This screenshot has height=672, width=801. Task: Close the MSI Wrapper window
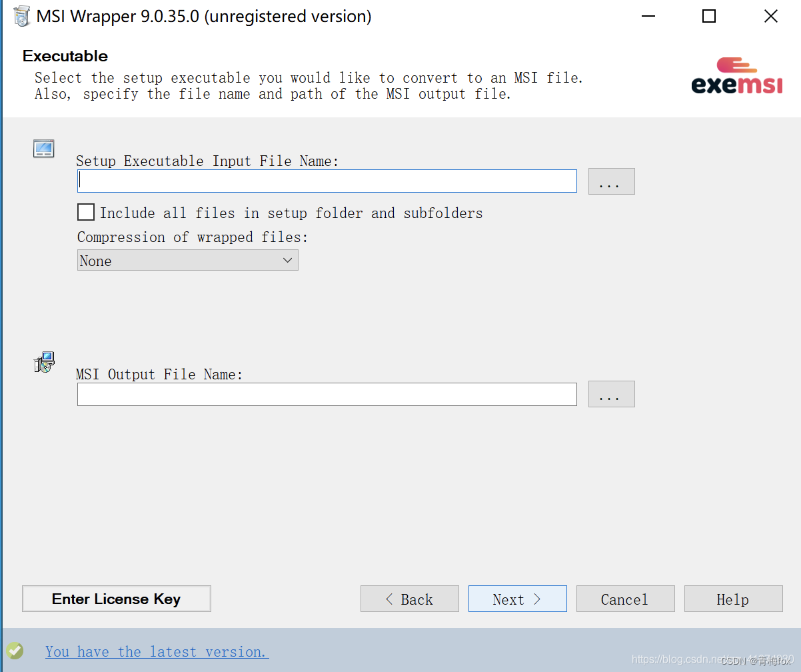tap(770, 16)
